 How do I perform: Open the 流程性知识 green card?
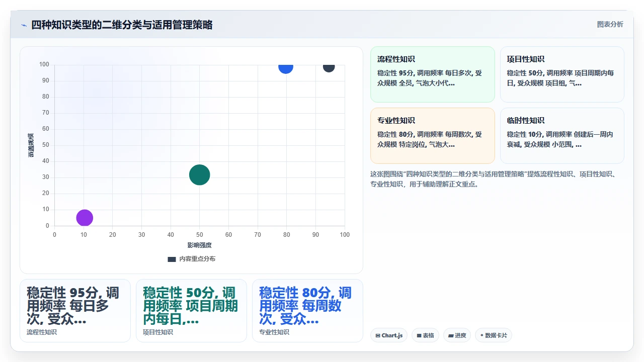(433, 74)
